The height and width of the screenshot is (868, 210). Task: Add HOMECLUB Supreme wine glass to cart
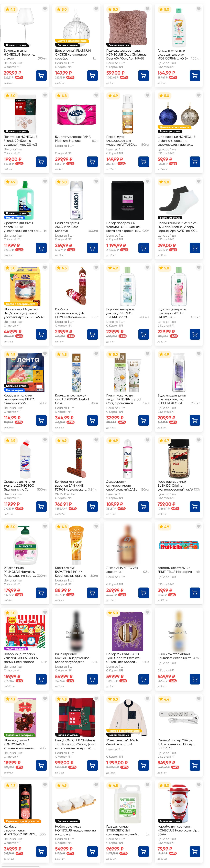[x=41, y=76]
